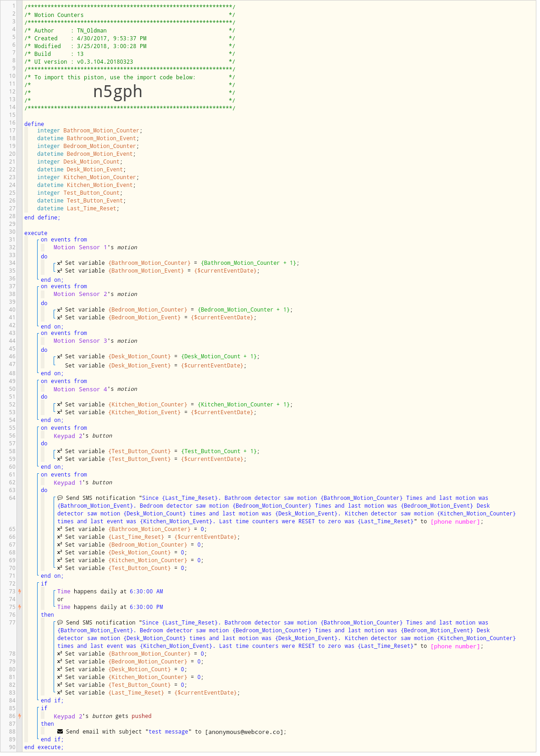Viewport: 540px width, 756px height.
Task: Click the Desk_Motion_Event assignment without x² icon
Action: tap(155, 366)
